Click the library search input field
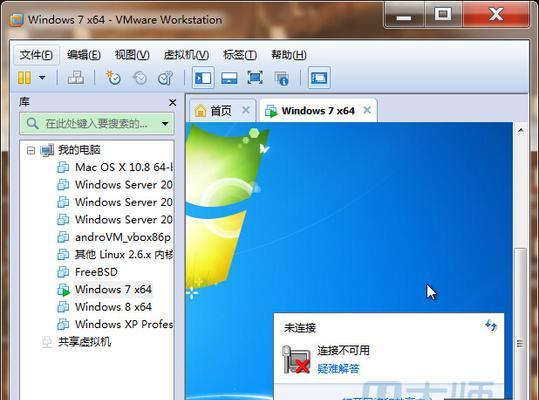The width and height of the screenshot is (539, 400). [96, 123]
